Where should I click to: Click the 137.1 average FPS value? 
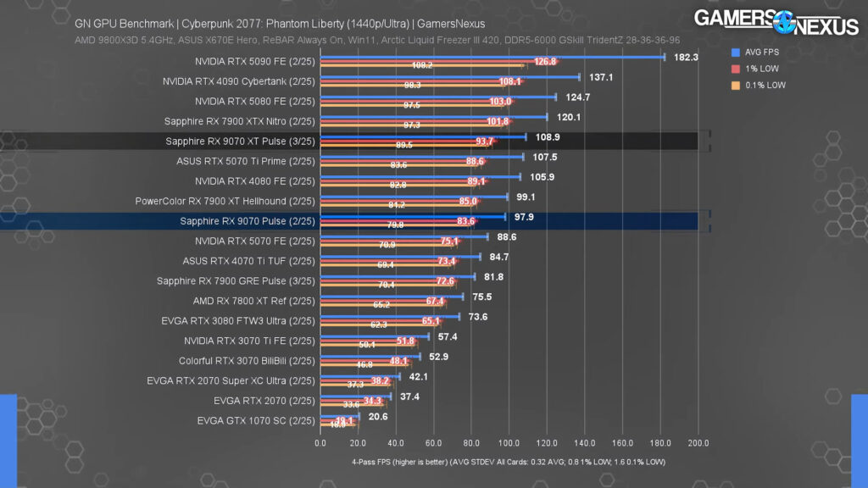coord(601,77)
